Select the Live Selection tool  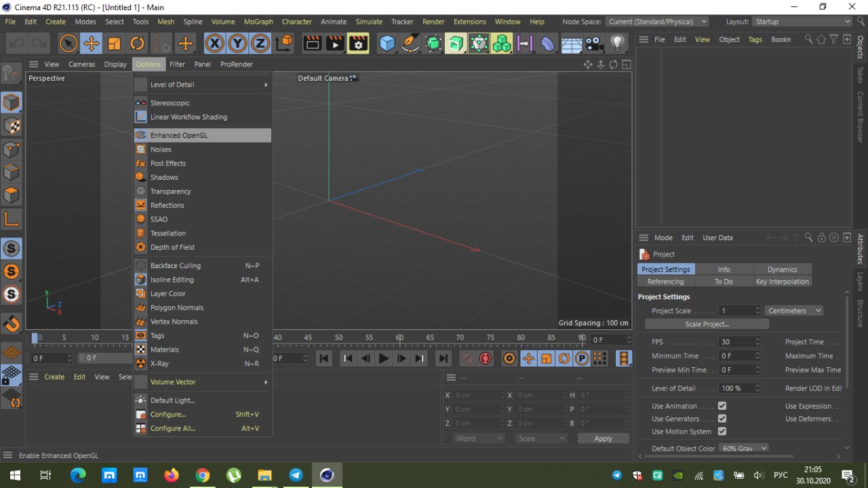pos(68,44)
